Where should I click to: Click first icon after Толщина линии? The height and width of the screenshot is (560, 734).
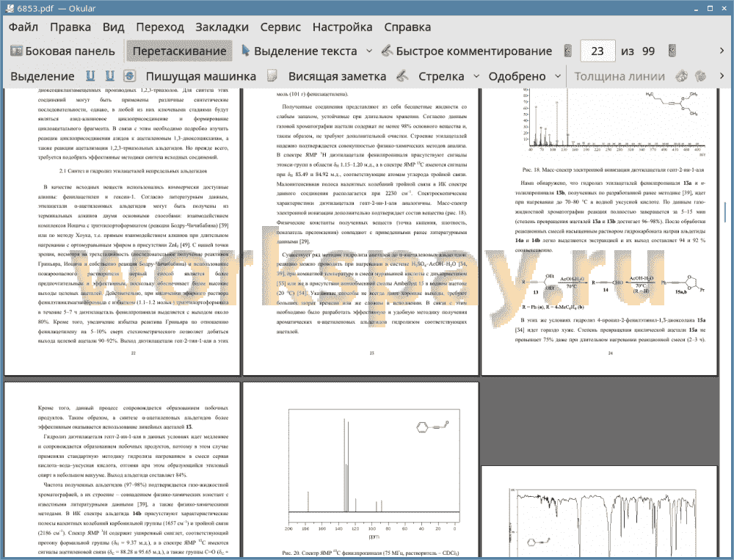682,76
